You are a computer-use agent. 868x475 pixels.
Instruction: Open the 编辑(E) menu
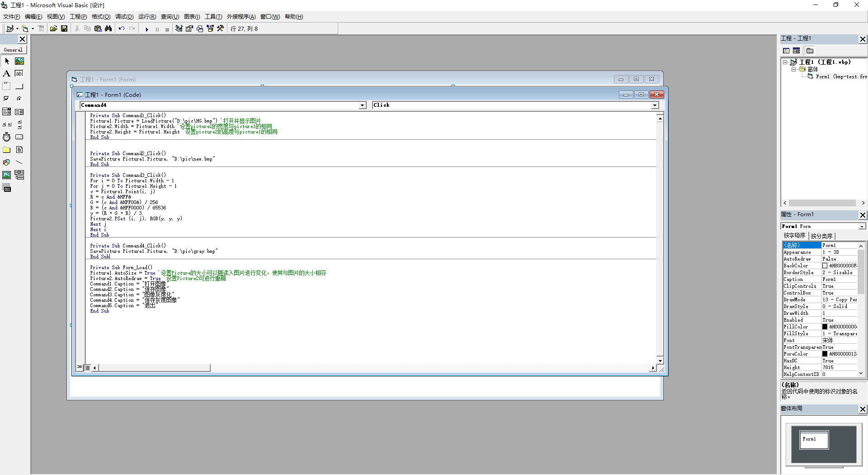(33, 17)
